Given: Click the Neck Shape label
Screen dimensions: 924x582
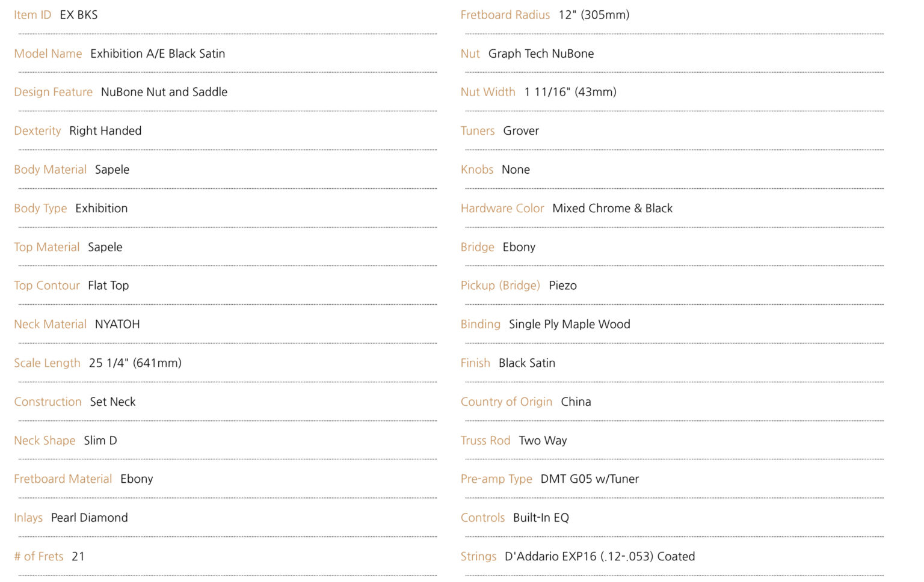Looking at the screenshot, I should pos(45,441).
